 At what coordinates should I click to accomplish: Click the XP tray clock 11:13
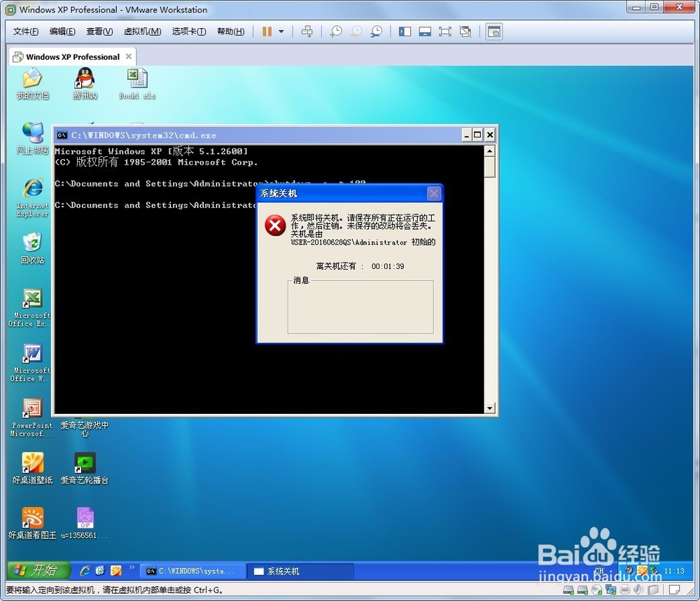pos(674,571)
